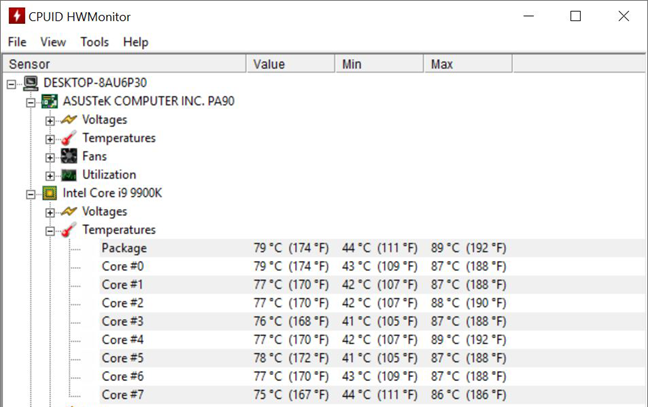
Task: Expand Voltages under ASUSTeK PA90
Action: 50,121
